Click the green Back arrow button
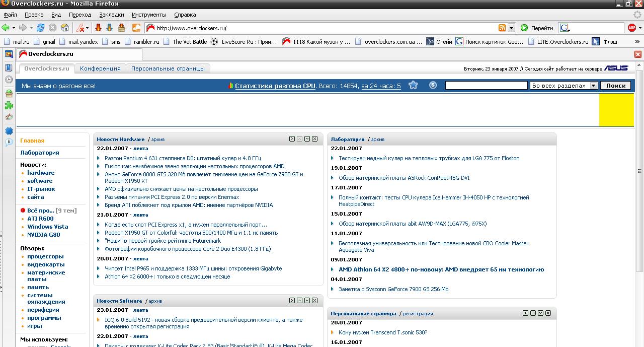This screenshot has height=347, width=644. tap(6, 28)
